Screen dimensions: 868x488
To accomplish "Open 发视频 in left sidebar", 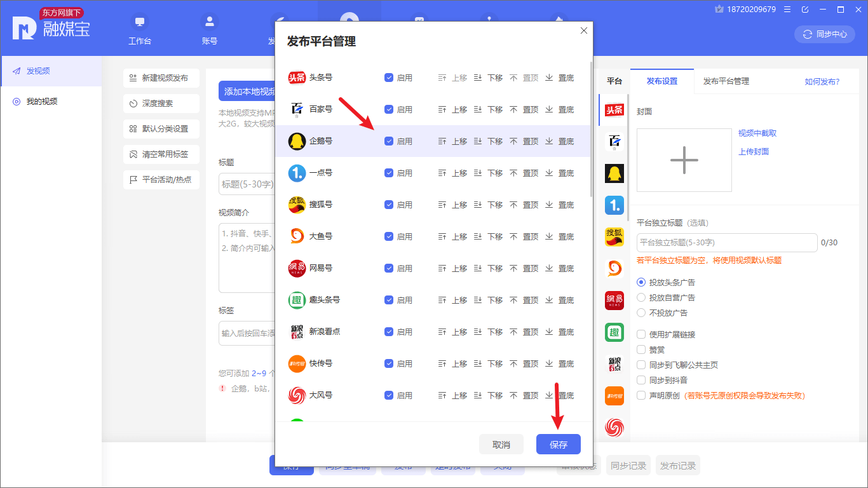I will click(x=51, y=71).
